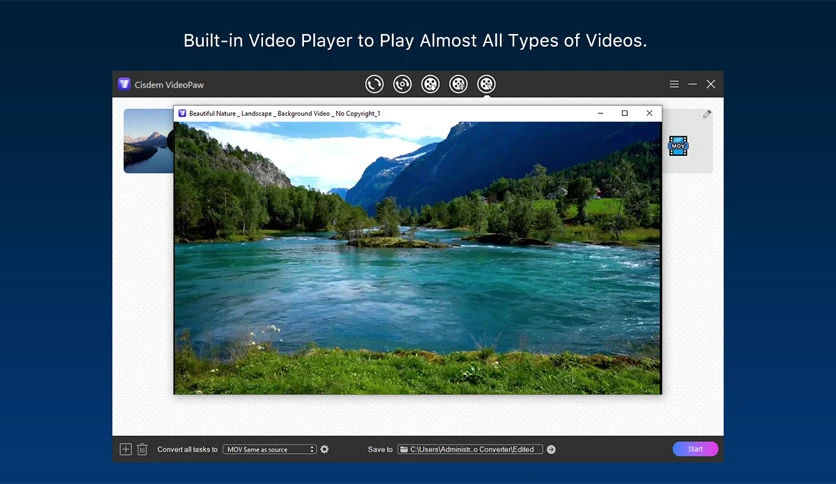Open the MOV output format icon
Screen dimensions: 836x484
[x=678, y=146]
